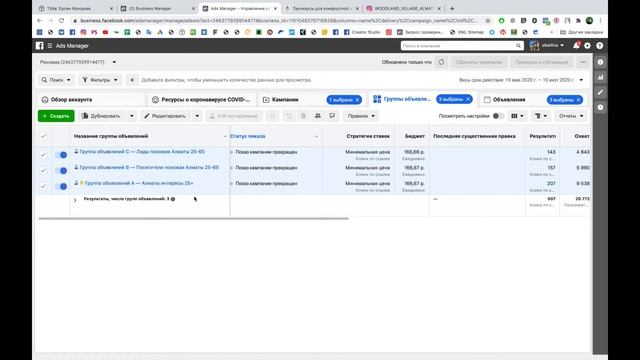Switch off Группа объявлений A ad set
Screen dimensions: 640x360
click(61, 186)
